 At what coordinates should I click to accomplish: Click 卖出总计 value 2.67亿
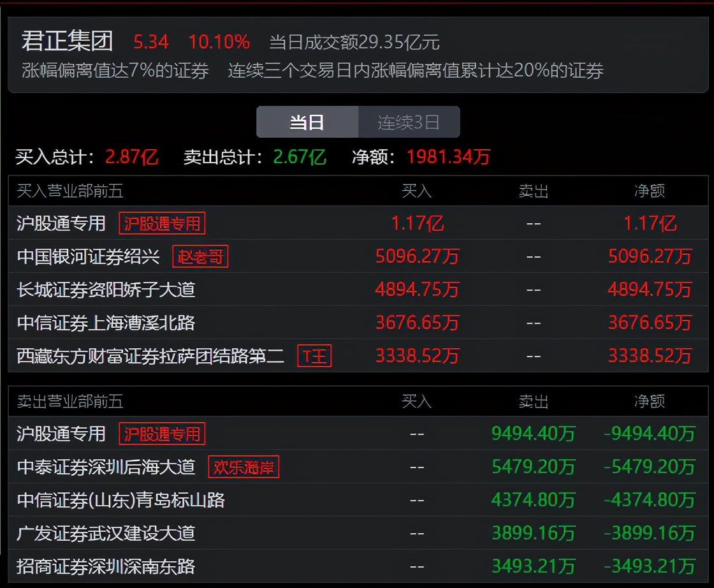point(300,157)
